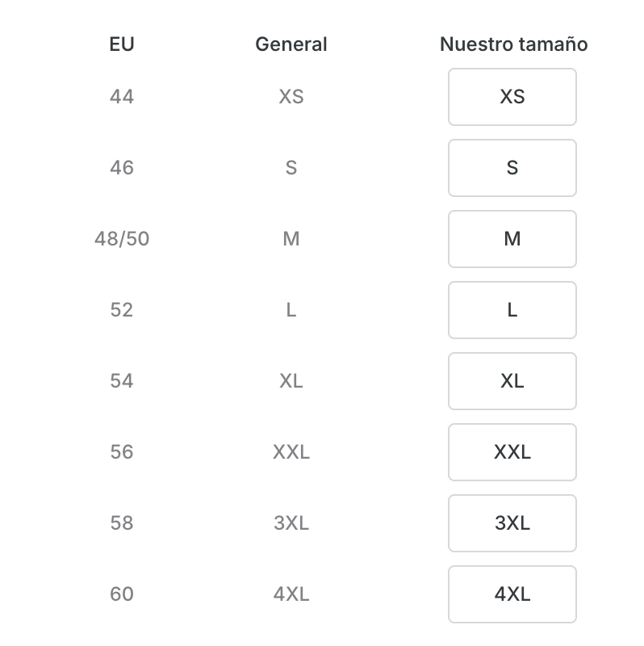Click the gray General 3XL label
Viewport: 644px width, 646px height.
click(x=291, y=523)
